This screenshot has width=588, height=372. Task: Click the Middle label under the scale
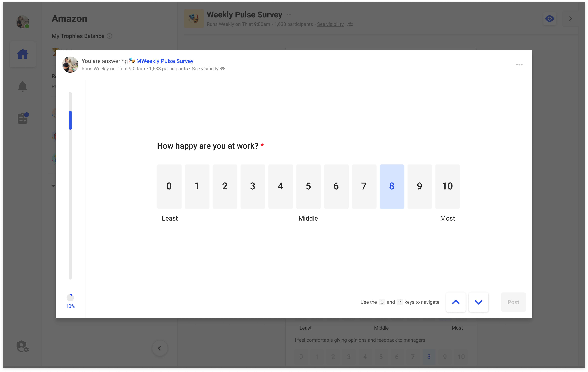pyautogui.click(x=308, y=218)
